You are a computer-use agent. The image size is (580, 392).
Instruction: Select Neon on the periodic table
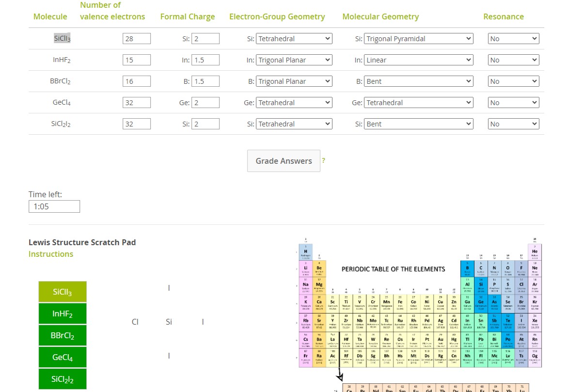534,267
